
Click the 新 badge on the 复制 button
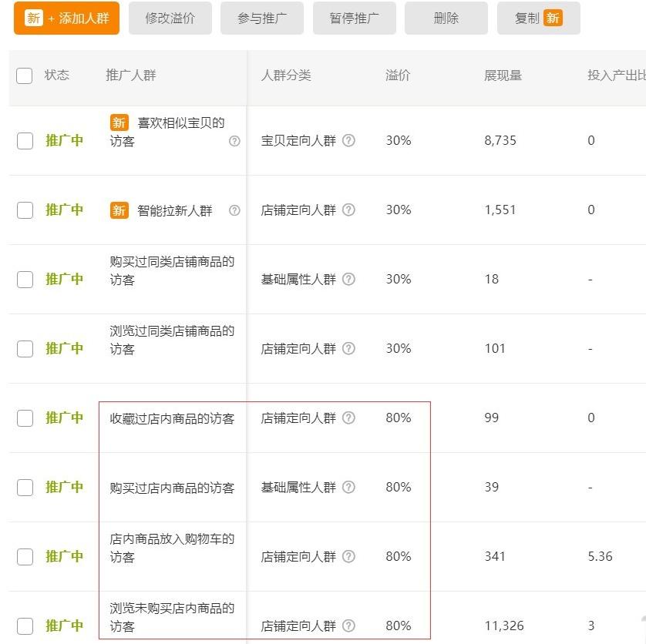(x=553, y=18)
